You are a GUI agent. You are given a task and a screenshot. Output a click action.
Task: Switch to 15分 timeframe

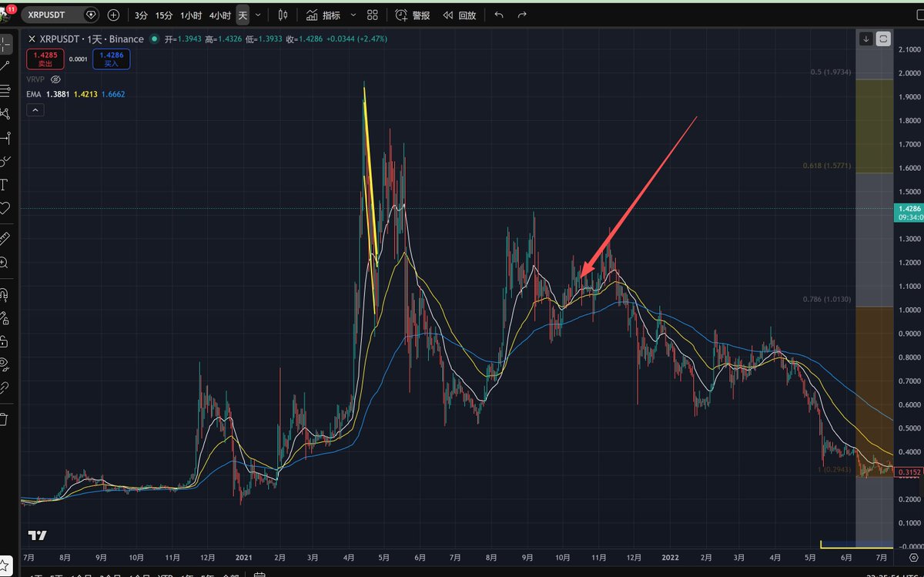[x=164, y=15]
